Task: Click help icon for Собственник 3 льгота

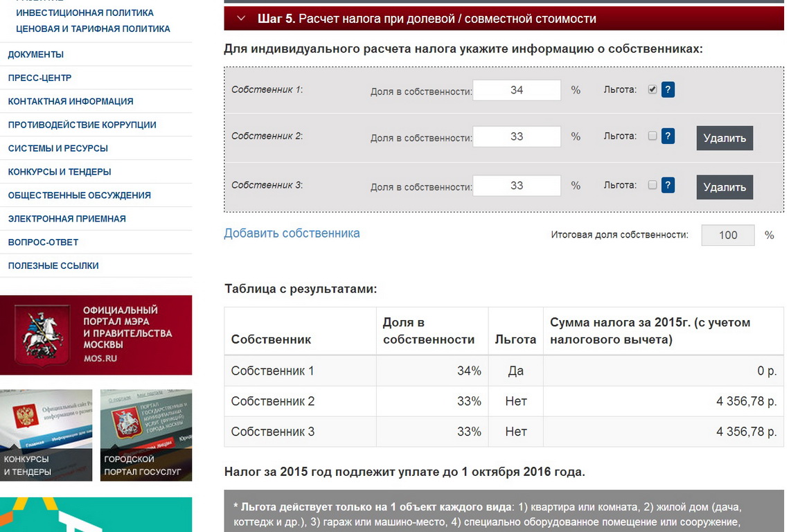Action: click(x=668, y=185)
